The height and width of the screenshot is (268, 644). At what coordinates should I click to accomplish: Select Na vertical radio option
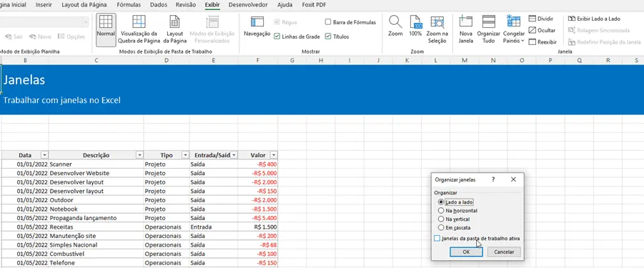pyautogui.click(x=441, y=219)
